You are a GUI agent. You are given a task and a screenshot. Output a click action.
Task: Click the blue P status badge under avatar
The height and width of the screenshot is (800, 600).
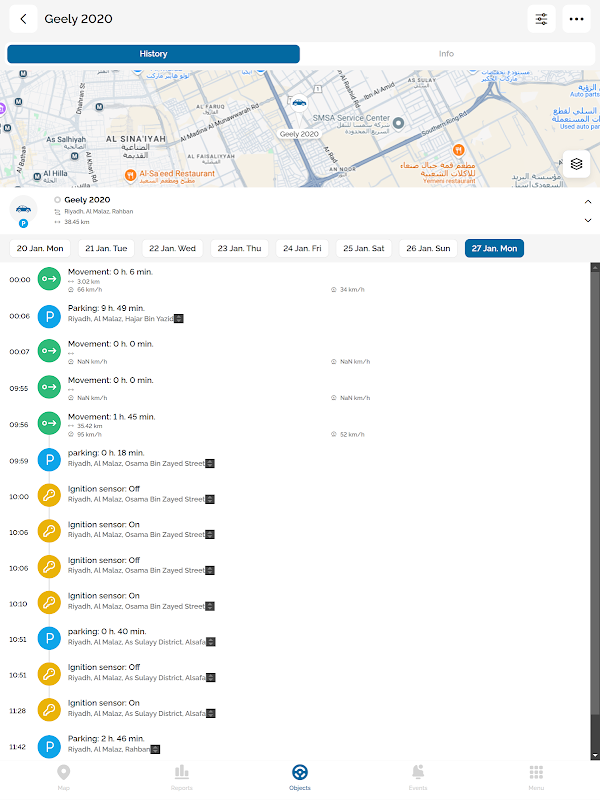click(23, 223)
